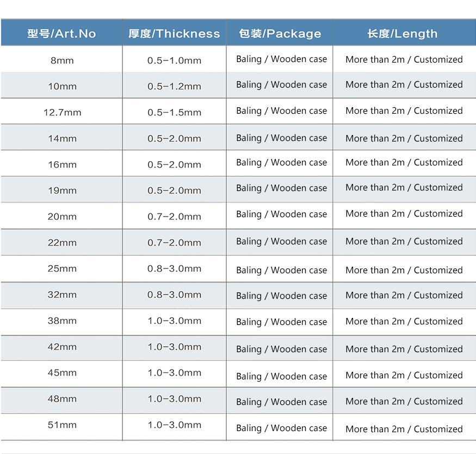Click thickness value in the 25mm row
Viewport: 476px width, 454px height.
pos(174,268)
